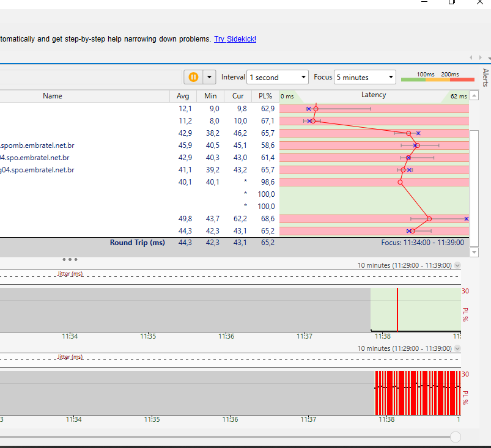The height and width of the screenshot is (448, 491).
Task: Click the three-dot grip below the hop table
Action: (70, 260)
